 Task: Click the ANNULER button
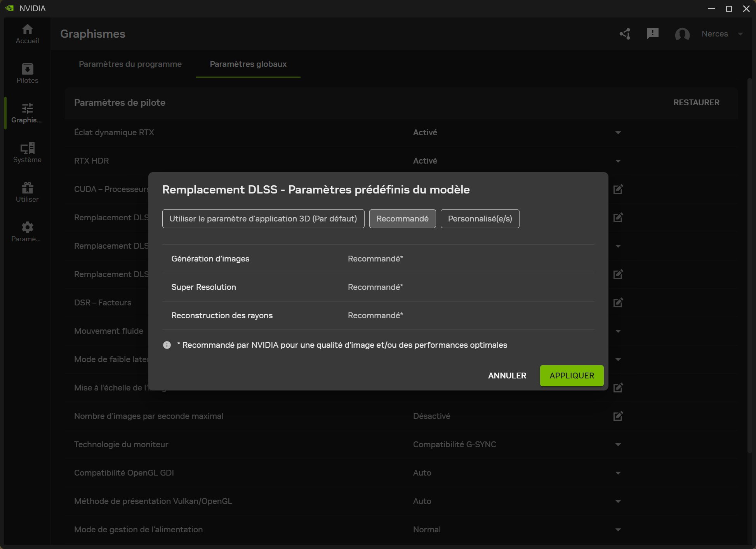click(507, 376)
